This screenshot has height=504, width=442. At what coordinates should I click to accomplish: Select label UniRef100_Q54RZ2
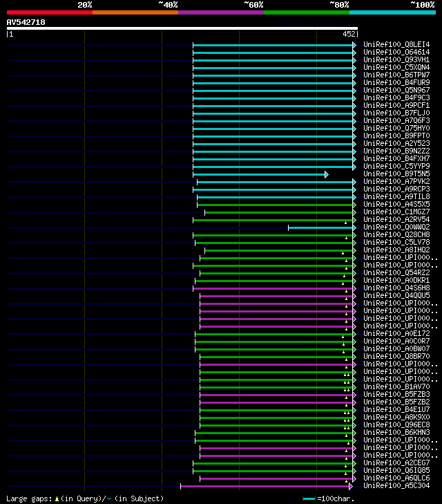click(x=396, y=272)
